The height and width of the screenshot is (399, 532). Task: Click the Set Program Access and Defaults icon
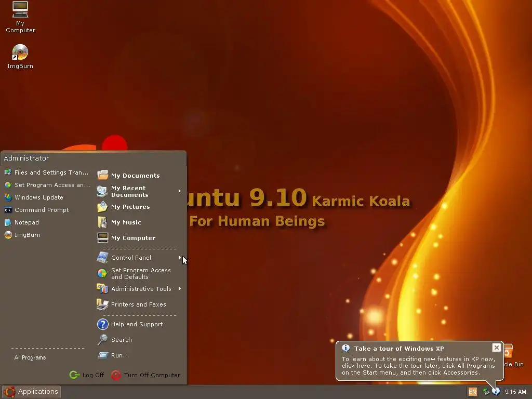pos(102,273)
